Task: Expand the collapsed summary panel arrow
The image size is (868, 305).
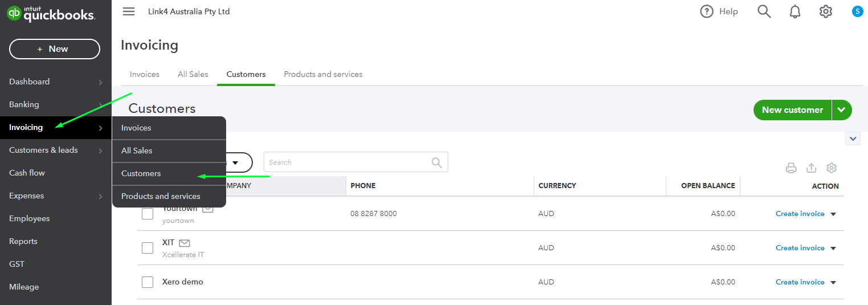Action: tap(853, 139)
